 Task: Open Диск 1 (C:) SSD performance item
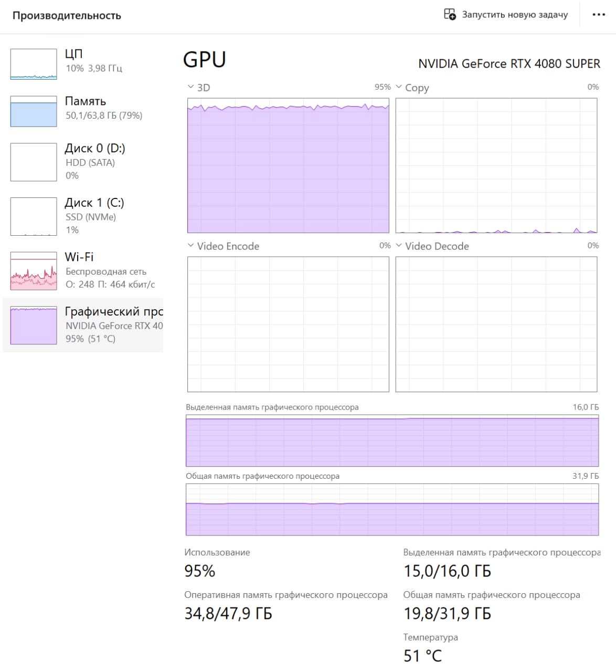pyautogui.click(x=83, y=216)
